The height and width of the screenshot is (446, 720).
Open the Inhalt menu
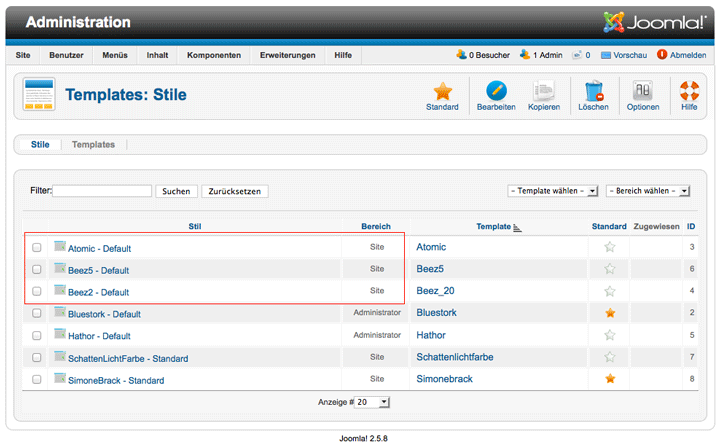157,55
